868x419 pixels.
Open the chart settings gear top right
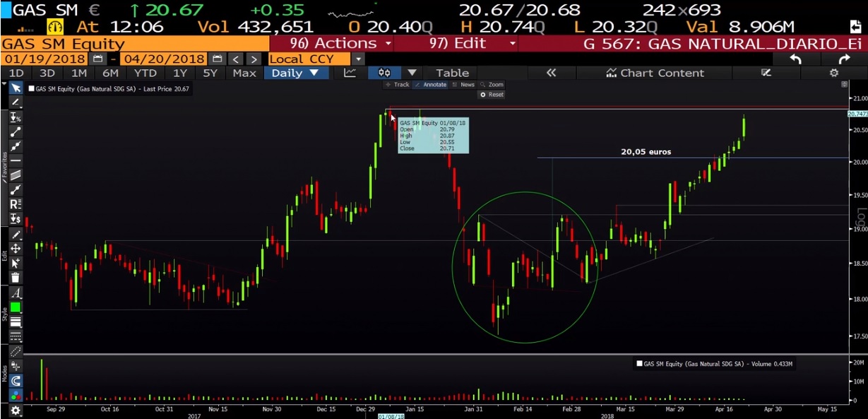(x=833, y=73)
